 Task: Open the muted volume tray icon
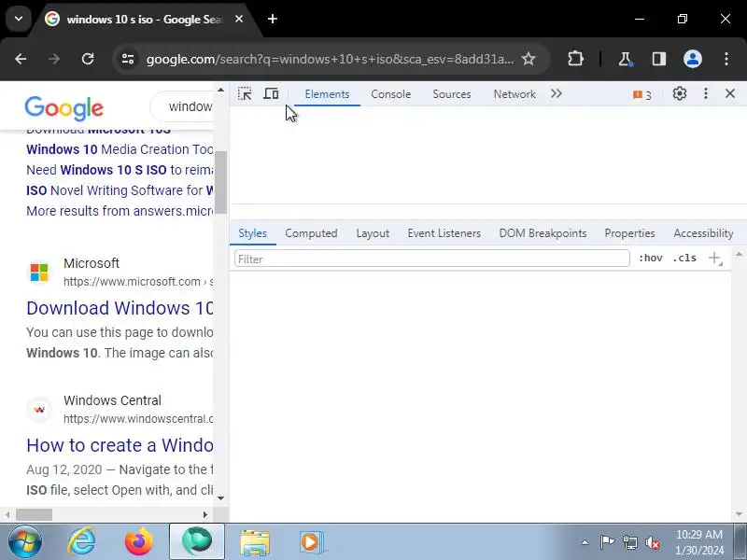tap(653, 542)
